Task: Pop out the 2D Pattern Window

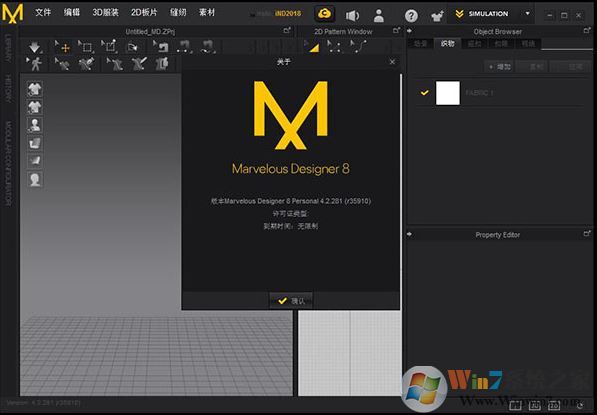Action: point(396,30)
